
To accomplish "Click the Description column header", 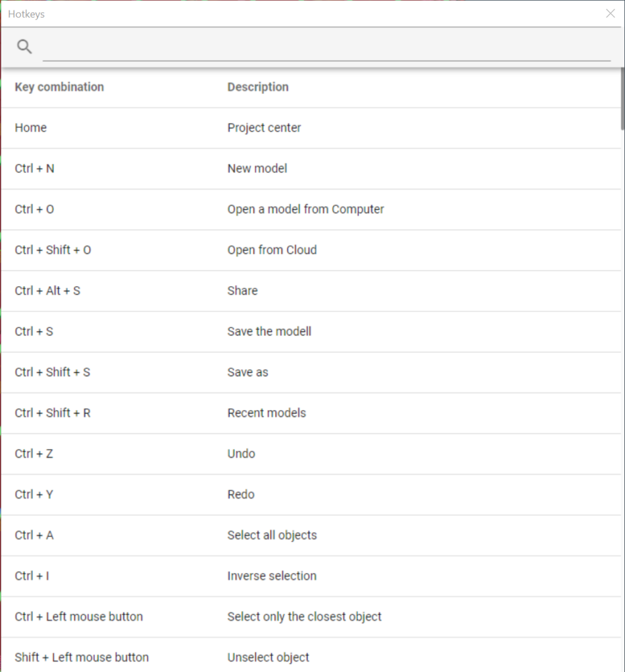I will (257, 87).
